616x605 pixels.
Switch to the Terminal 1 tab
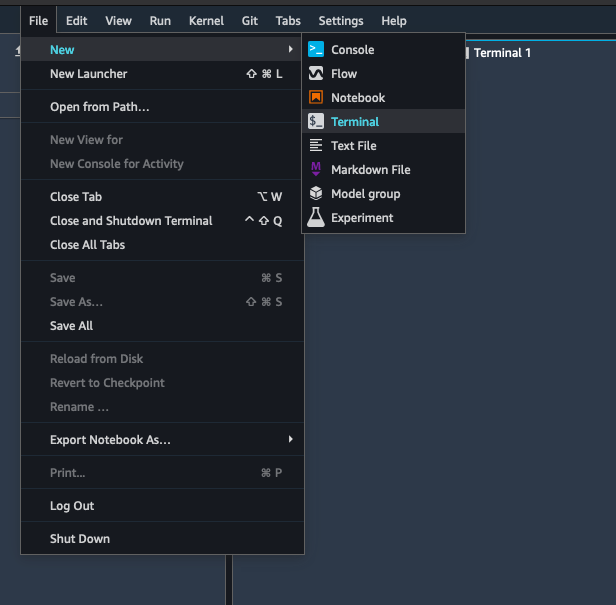(502, 52)
